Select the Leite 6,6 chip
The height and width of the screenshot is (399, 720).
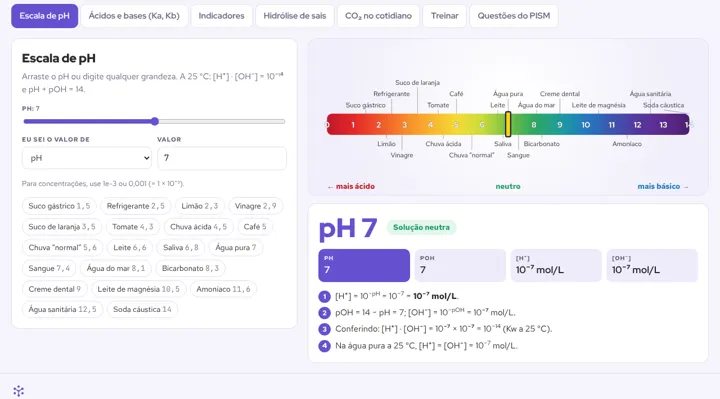[x=129, y=247]
